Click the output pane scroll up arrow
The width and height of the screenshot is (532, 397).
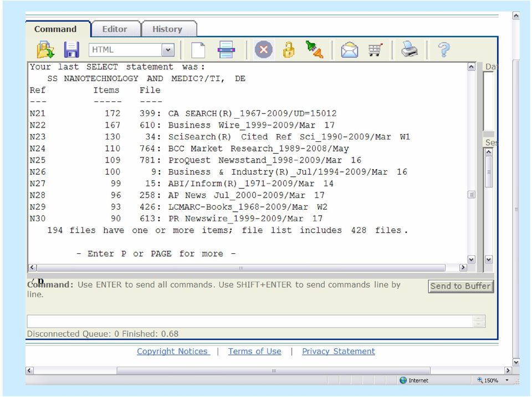click(x=471, y=67)
